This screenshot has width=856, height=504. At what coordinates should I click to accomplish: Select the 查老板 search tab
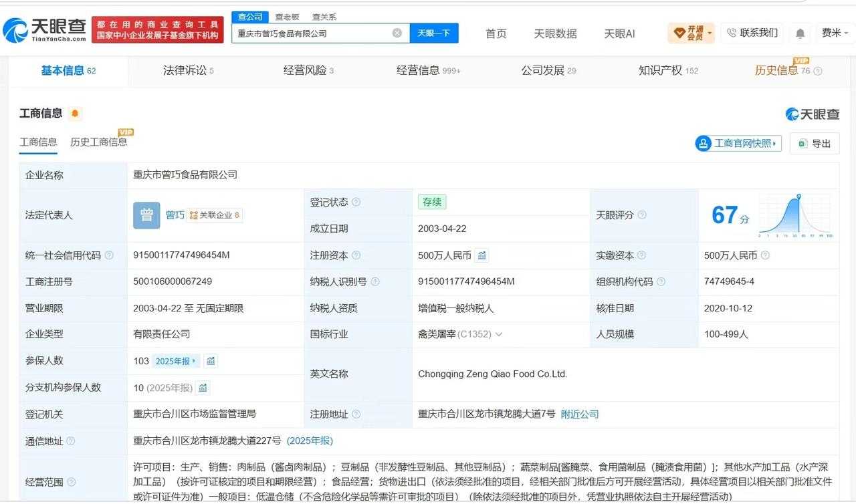point(288,17)
